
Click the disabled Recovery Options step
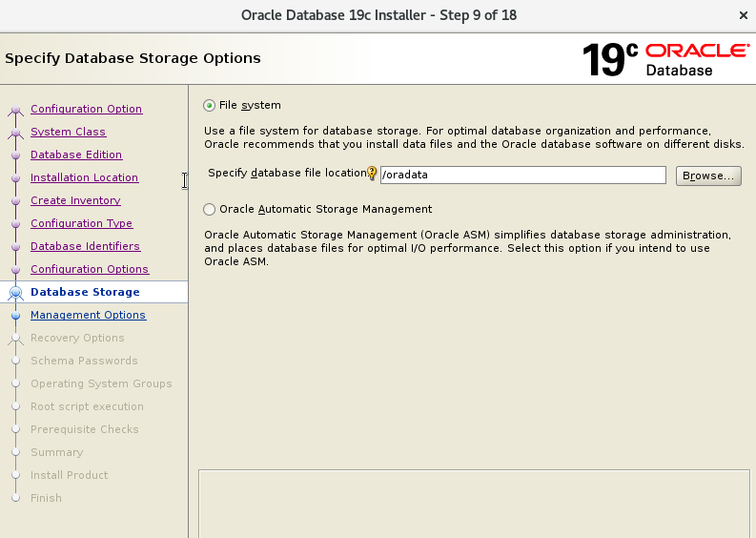pos(77,338)
